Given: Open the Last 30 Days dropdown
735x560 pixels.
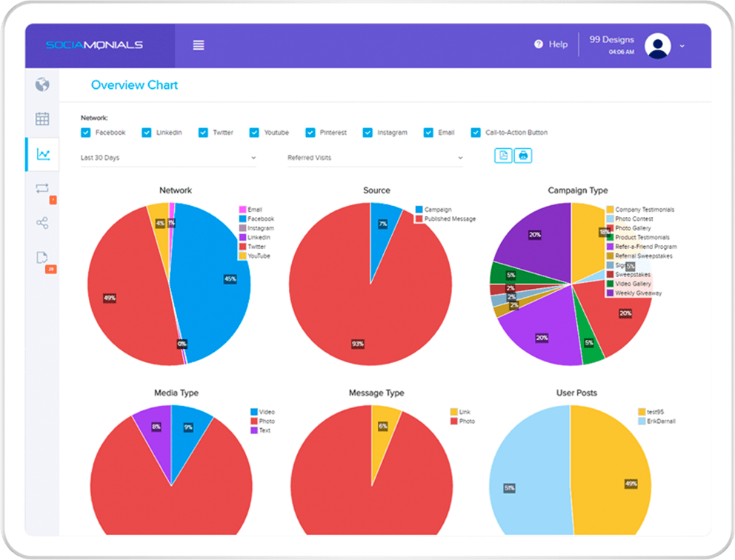Looking at the screenshot, I should coord(168,158).
